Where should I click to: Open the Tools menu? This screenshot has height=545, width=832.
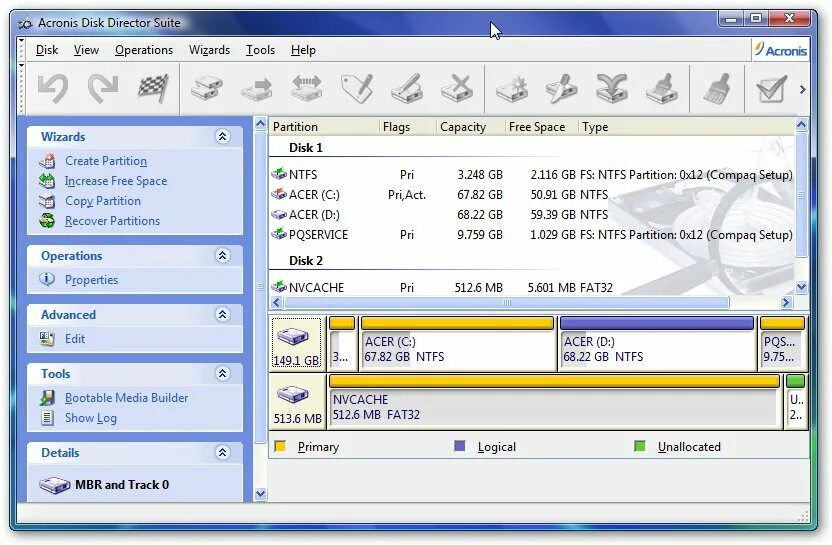click(261, 50)
